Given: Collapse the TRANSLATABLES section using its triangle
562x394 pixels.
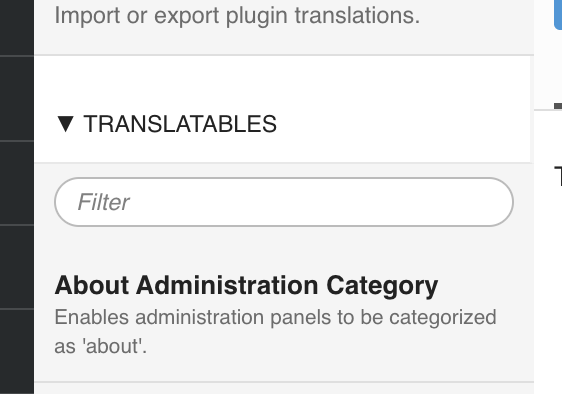Looking at the screenshot, I should tap(66, 124).
